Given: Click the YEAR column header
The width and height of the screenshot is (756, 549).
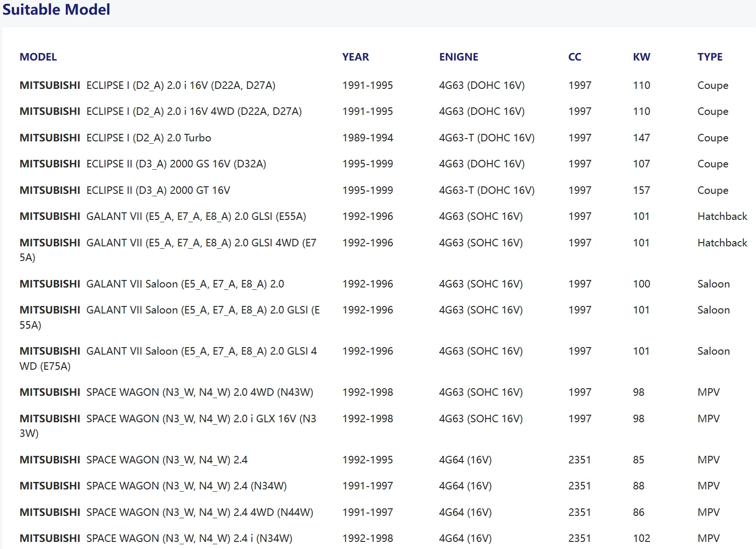Looking at the screenshot, I should (356, 57).
